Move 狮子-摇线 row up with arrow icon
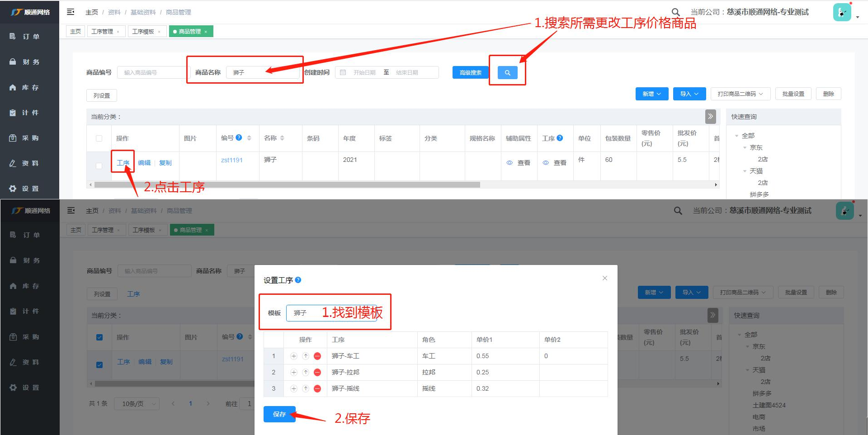The image size is (868, 435). [x=306, y=389]
